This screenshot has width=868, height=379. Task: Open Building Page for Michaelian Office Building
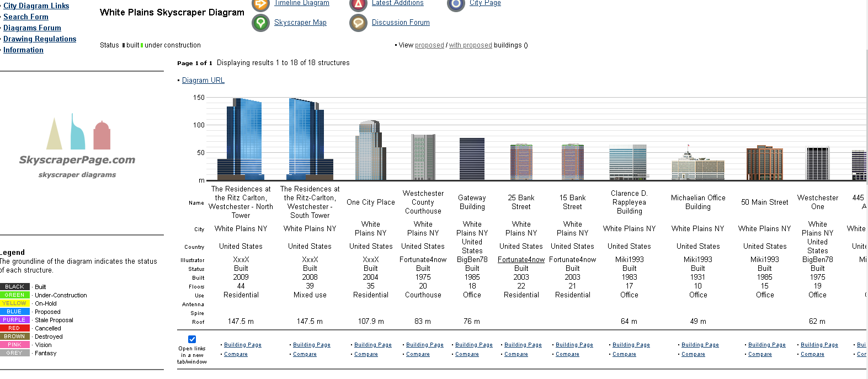pos(700,345)
